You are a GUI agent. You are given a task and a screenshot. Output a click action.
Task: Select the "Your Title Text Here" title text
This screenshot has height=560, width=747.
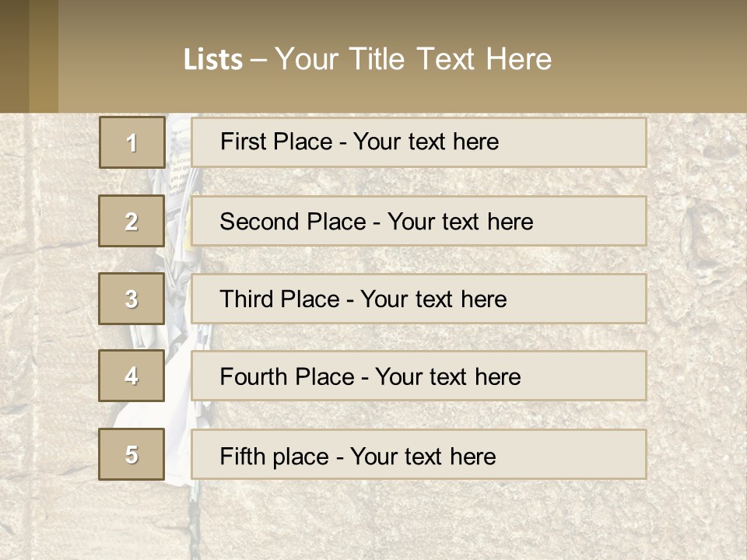413,59
